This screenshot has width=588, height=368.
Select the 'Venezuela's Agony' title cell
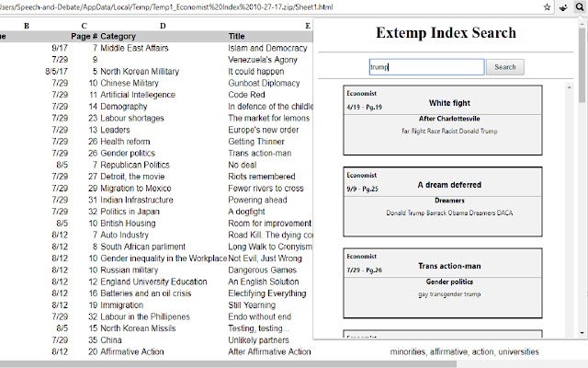(263, 60)
